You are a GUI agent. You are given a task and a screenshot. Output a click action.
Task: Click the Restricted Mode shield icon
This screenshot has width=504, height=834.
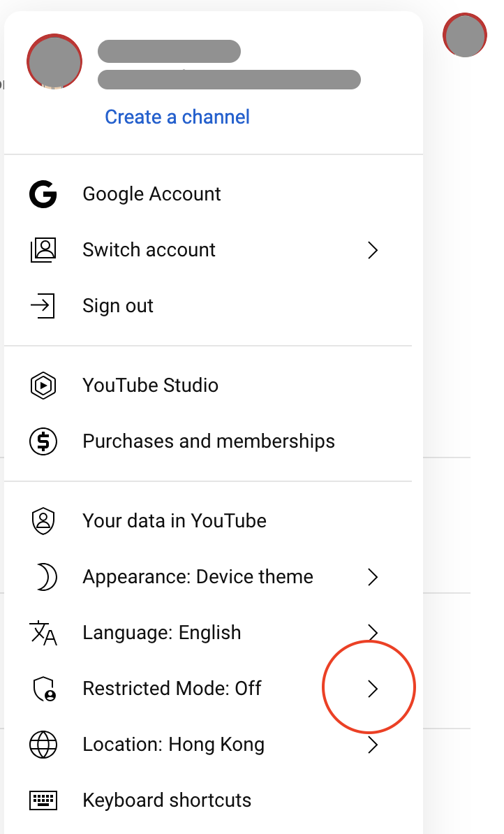coord(44,689)
